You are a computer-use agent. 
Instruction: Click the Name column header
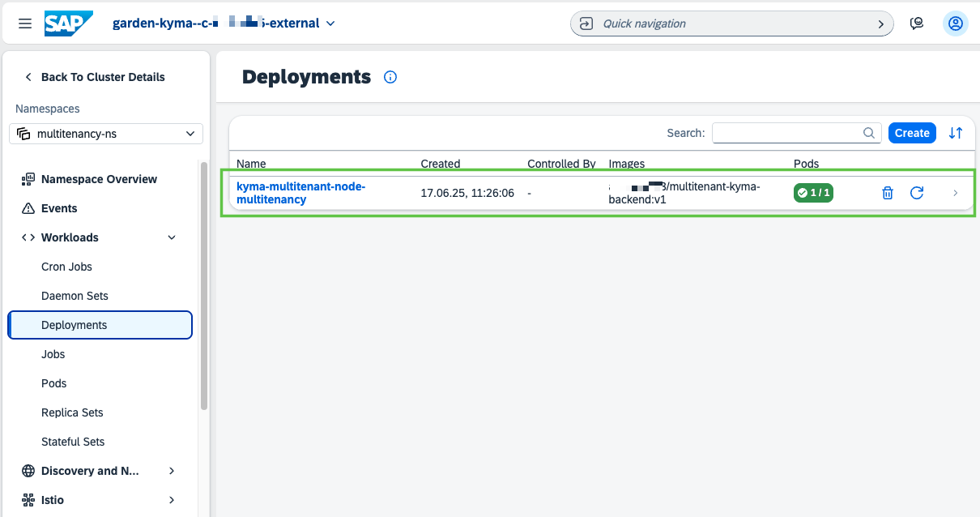tap(251, 164)
